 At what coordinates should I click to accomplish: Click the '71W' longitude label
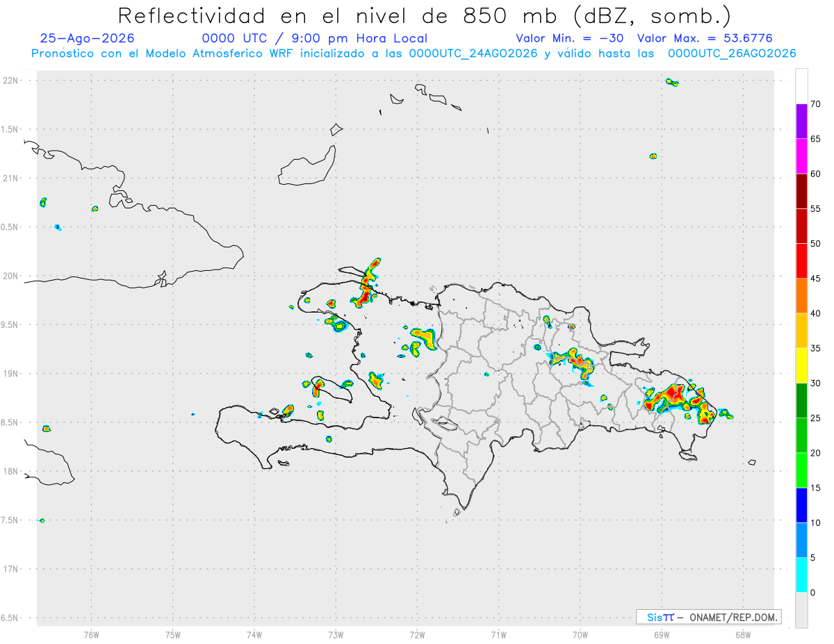[x=498, y=634]
